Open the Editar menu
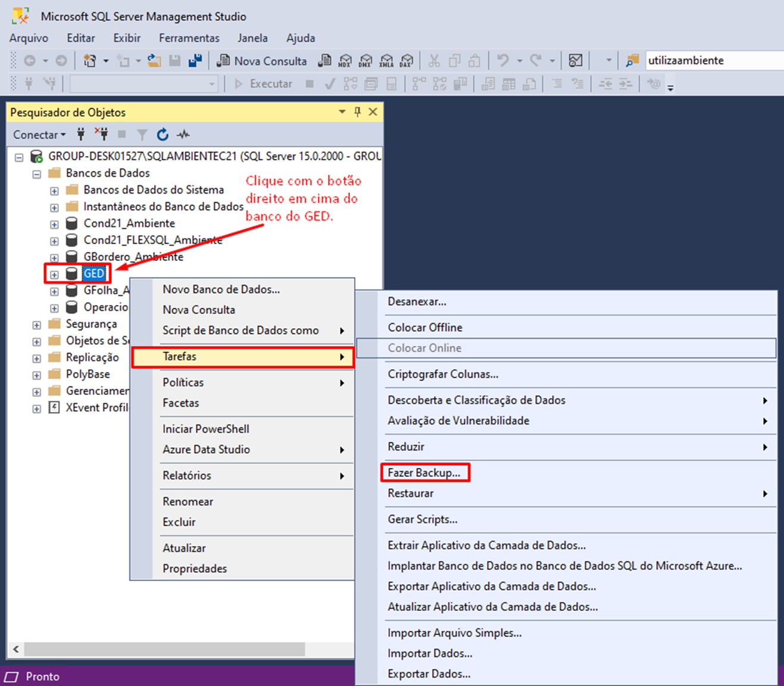Viewport: 784px width, 686px height. pyautogui.click(x=80, y=38)
